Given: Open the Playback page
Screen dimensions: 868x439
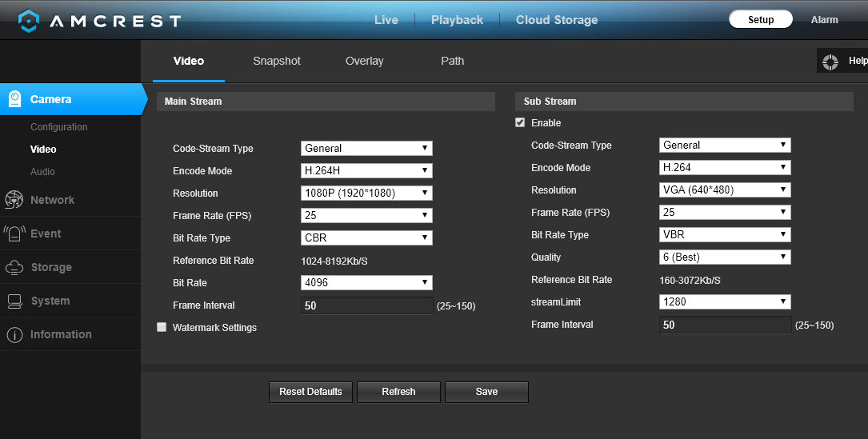Looking at the screenshot, I should coord(458,20).
